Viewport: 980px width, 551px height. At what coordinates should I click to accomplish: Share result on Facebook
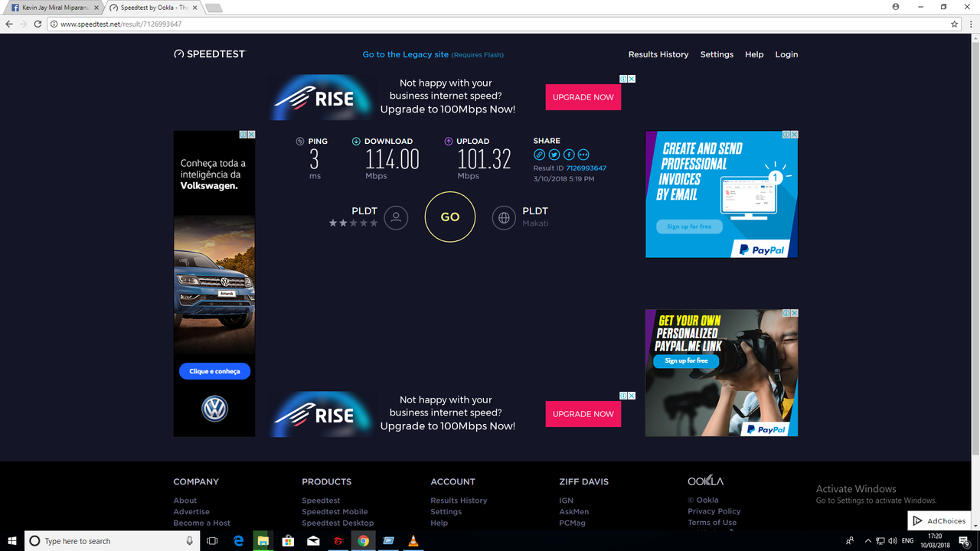pos(568,155)
